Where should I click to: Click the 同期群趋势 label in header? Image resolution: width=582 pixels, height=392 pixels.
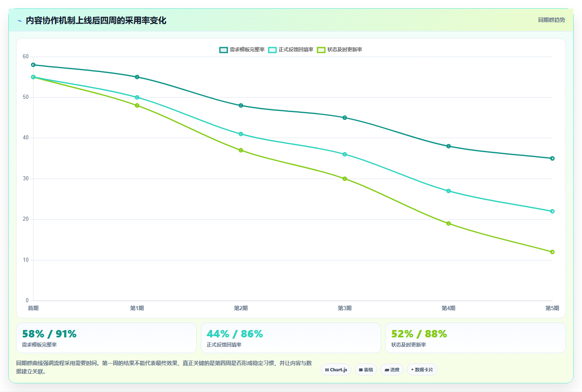[x=551, y=20]
